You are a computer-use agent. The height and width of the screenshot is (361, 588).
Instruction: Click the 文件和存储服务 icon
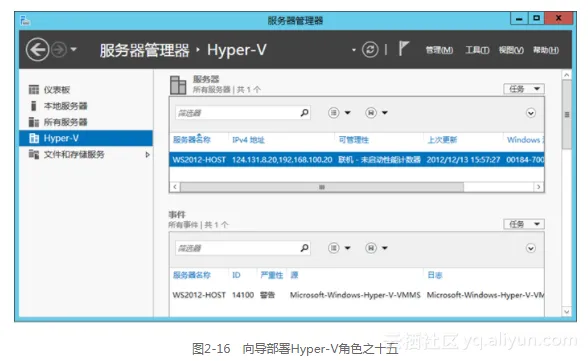coord(34,154)
